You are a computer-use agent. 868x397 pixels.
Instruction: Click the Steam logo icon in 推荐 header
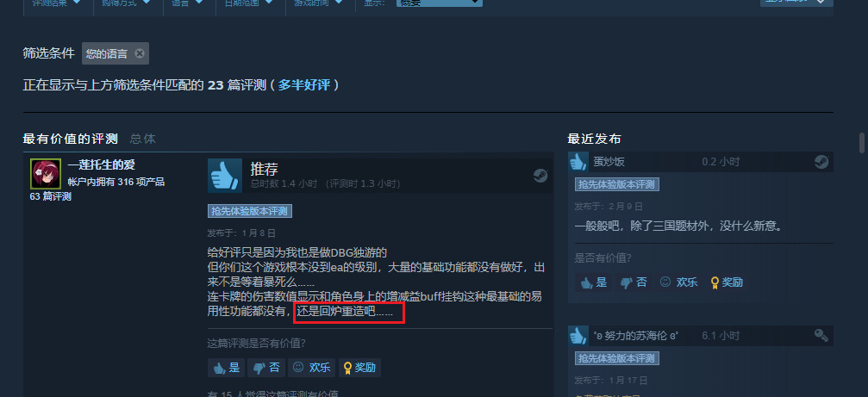540,176
